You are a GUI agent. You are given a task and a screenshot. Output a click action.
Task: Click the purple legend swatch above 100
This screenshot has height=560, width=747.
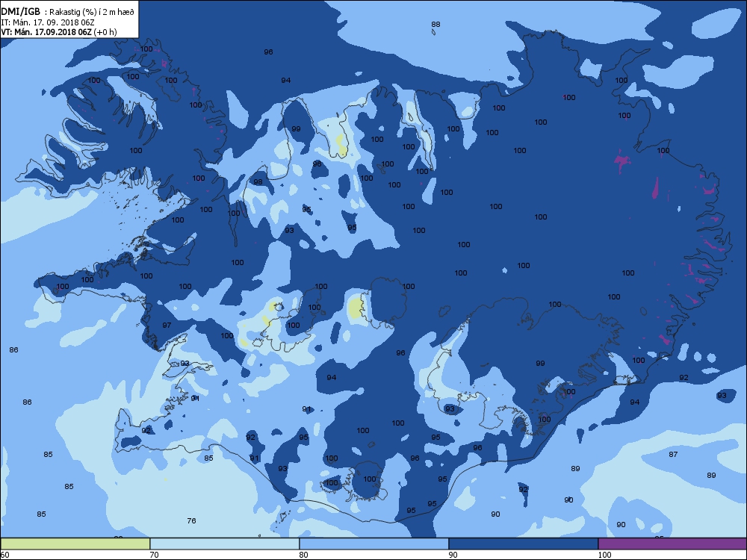(x=672, y=544)
